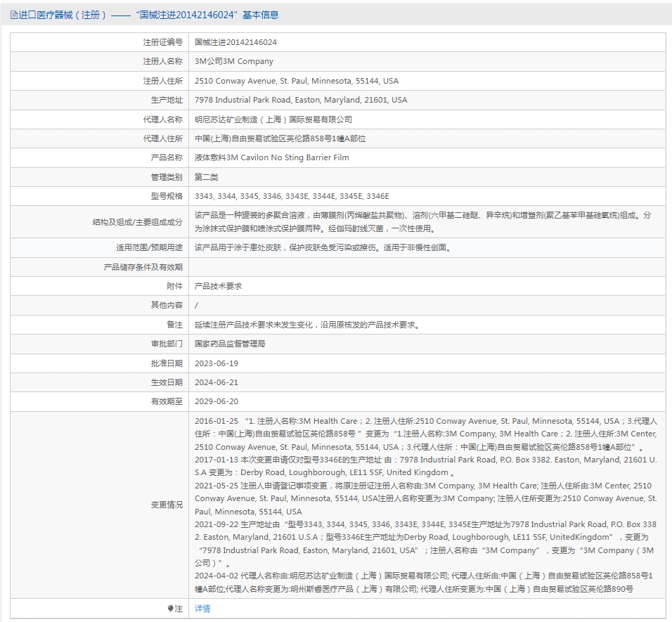Image resolution: width=672 pixels, height=622 pixels.
Task: Click the 批准日期 label
Action: coord(167,363)
